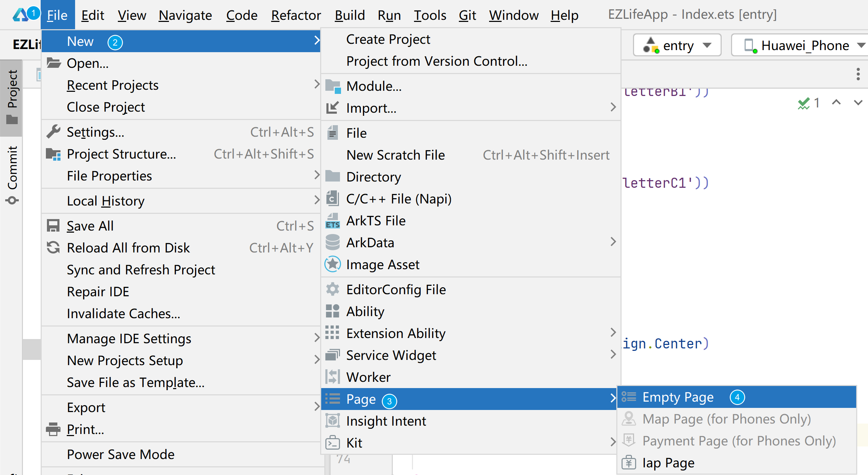Choose Create Project menu entry
Screen dimensions: 868x475
click(388, 39)
